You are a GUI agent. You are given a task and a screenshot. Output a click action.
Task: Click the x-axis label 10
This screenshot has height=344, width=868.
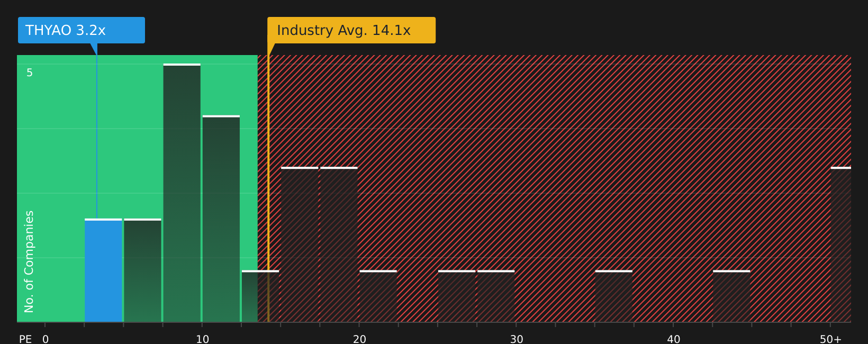203,339
